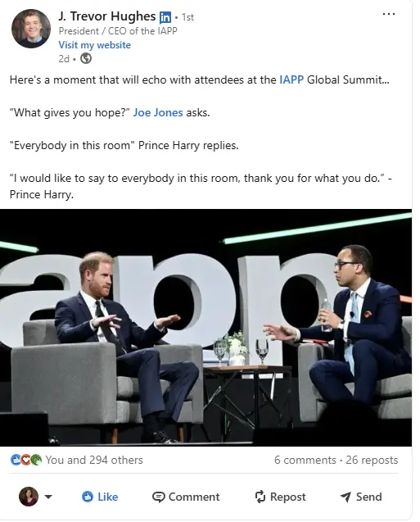
Task: View the 6 comments
Action: point(305,460)
